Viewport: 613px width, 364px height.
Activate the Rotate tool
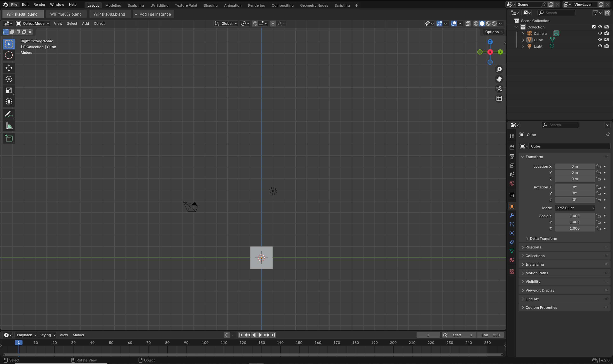coord(9,79)
